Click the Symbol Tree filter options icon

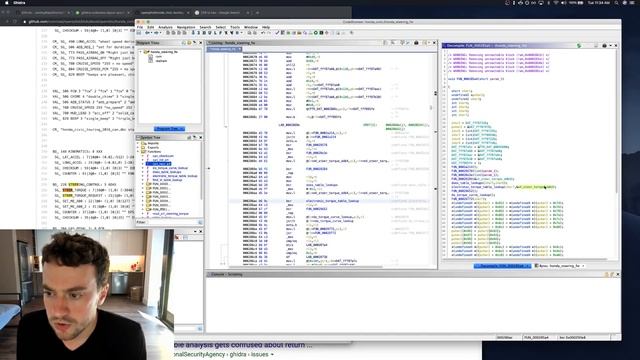click(x=200, y=222)
